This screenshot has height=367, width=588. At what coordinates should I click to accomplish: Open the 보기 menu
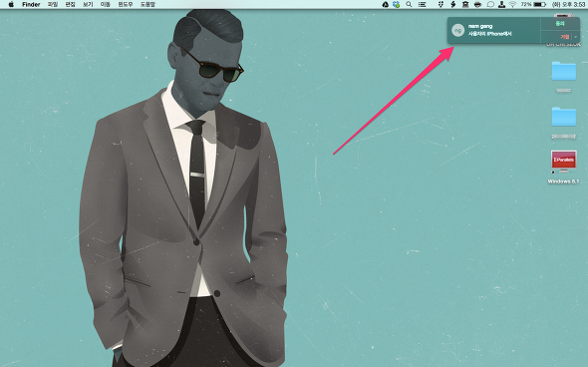pyautogui.click(x=88, y=5)
